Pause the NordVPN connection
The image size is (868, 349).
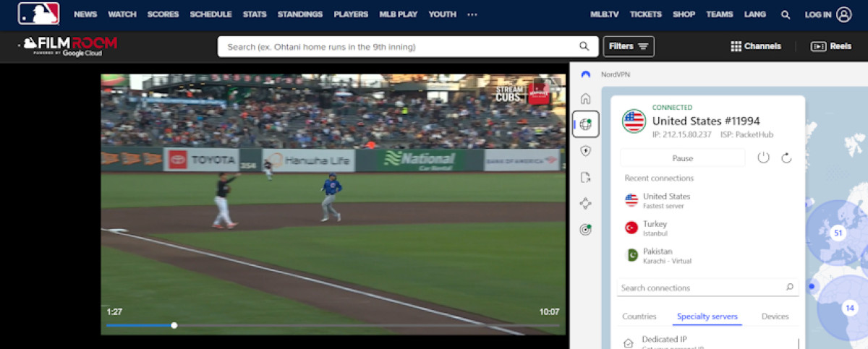pyautogui.click(x=682, y=158)
